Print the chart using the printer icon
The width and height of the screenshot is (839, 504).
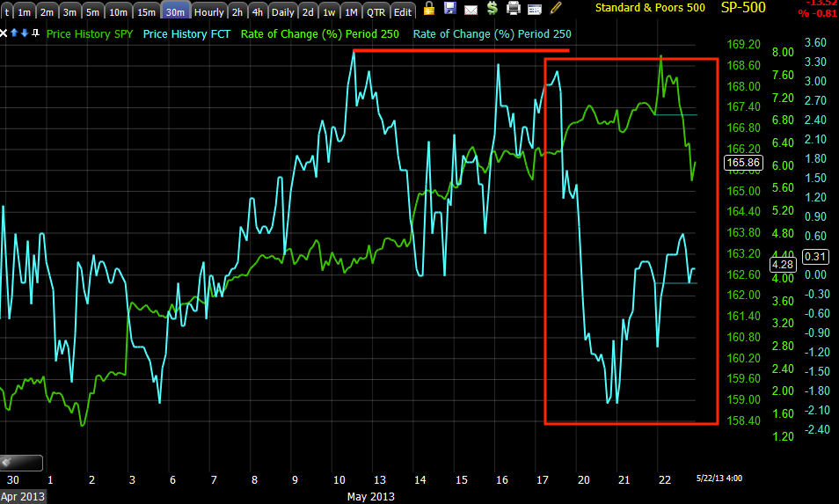pyautogui.click(x=514, y=9)
